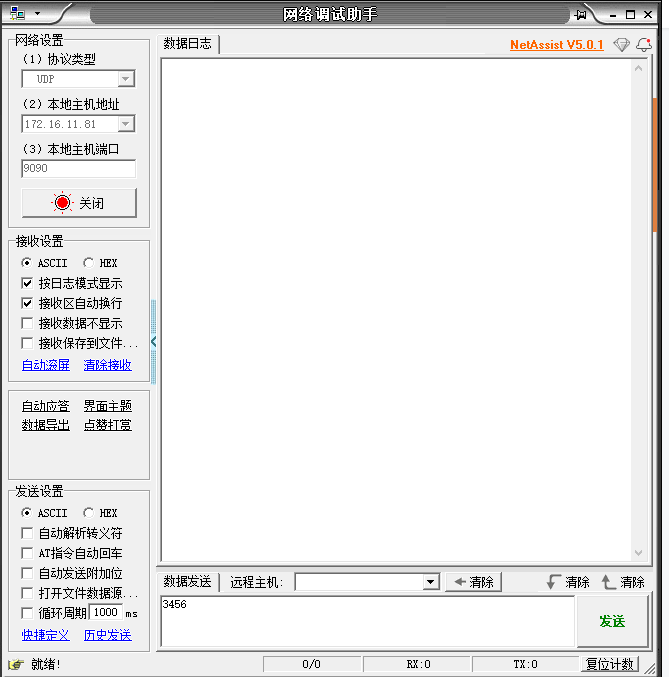Click the red connection indicator on 关闭 button
669x677 pixels.
(63, 203)
